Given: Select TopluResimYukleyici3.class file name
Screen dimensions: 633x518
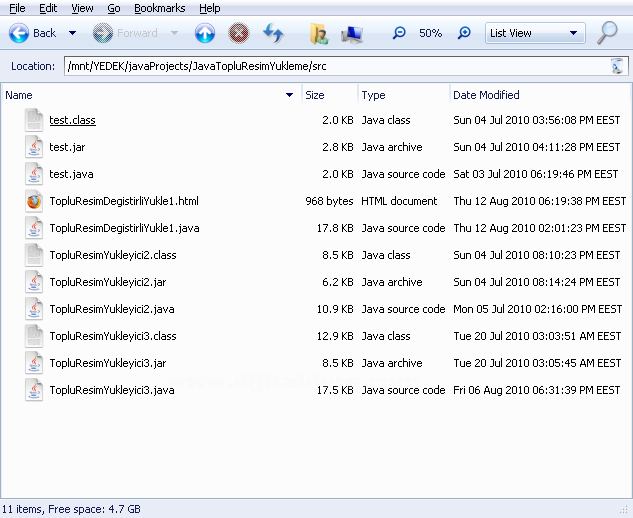Looking at the screenshot, I should 113,337.
